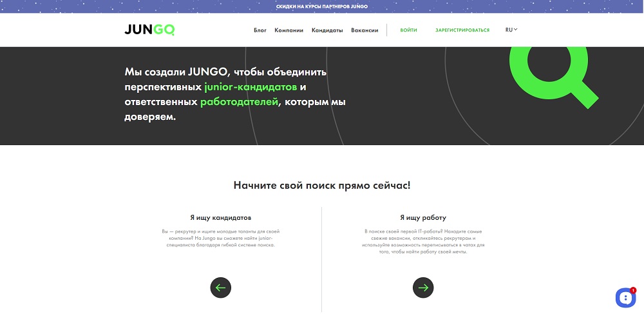Viewport: 644px width, 314px height.
Task: Click the JUNGO logo
Action: [149, 30]
